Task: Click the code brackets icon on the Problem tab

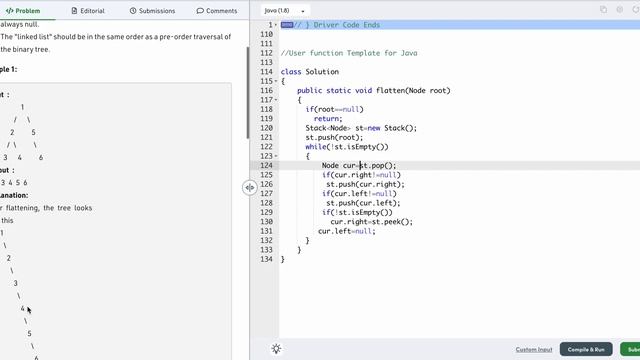Action: pyautogui.click(x=9, y=11)
